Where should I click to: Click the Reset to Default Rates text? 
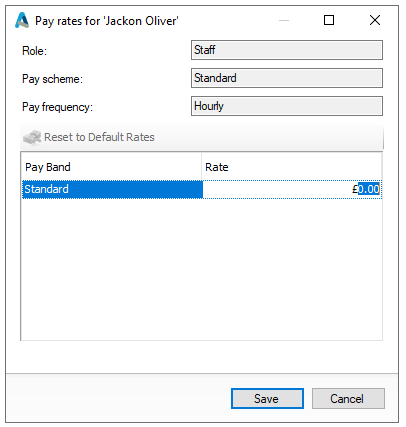click(99, 137)
